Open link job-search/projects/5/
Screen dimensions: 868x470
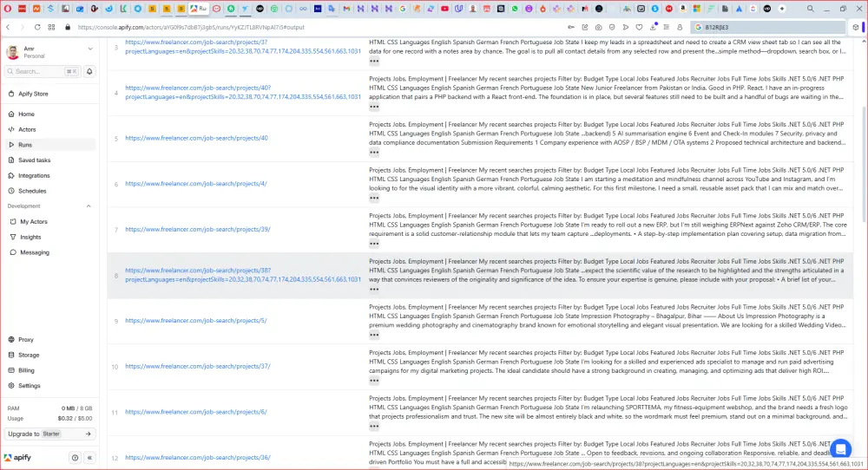196,321
